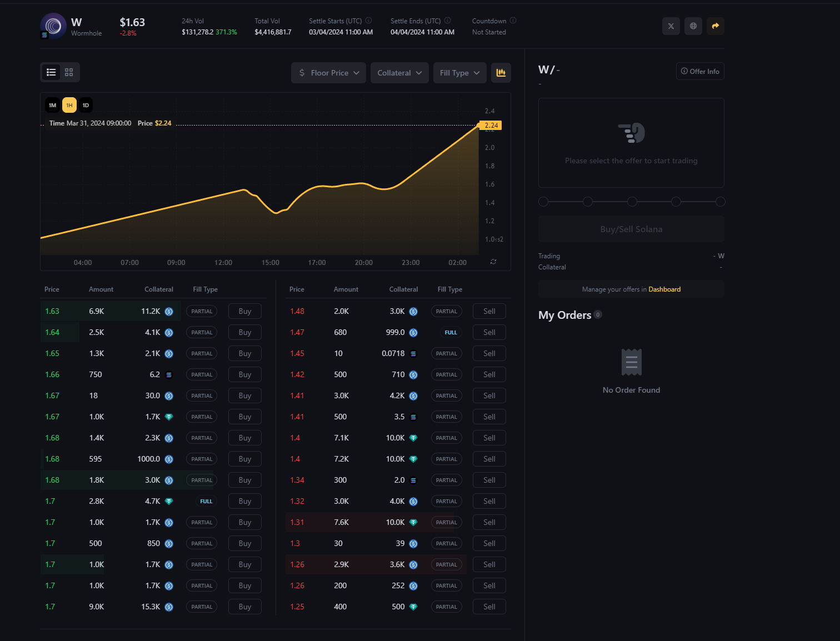Open your offers Dashboard link
The height and width of the screenshot is (641, 840).
(664, 289)
